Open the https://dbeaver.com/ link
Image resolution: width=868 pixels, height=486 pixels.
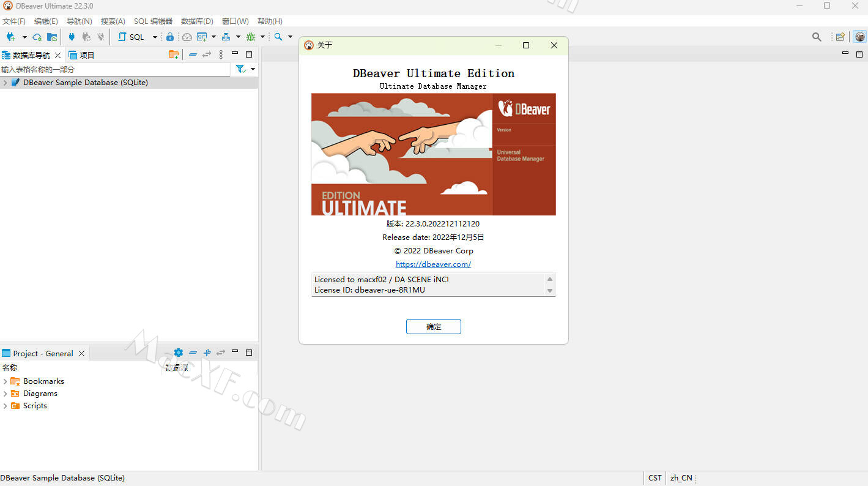click(x=433, y=264)
